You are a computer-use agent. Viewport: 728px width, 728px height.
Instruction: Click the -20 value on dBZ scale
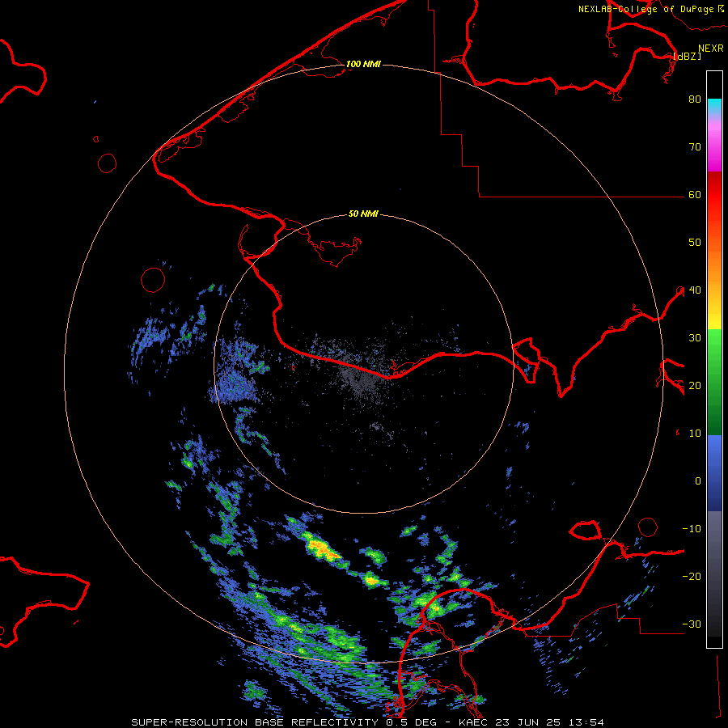[x=692, y=576]
